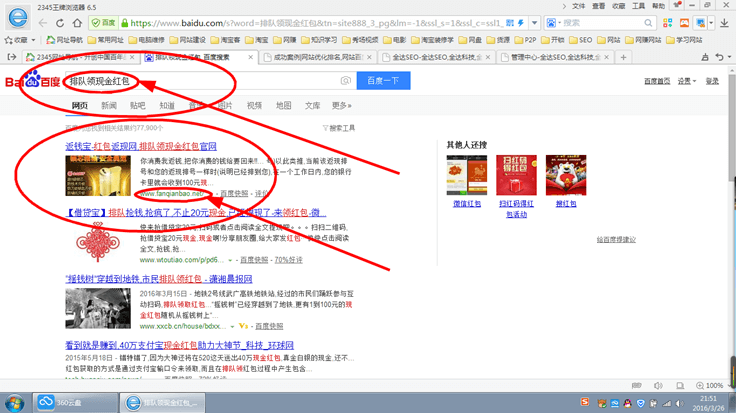Switch to the 管理中心-全达SEO browser tab
Screen dimensions: 736x413
pyautogui.click(x=556, y=57)
